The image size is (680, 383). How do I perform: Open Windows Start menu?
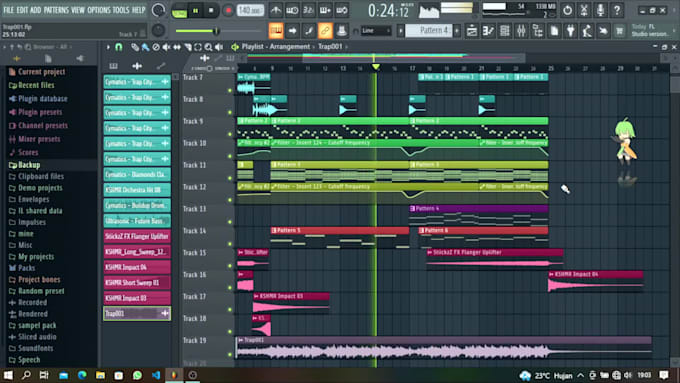pyautogui.click(x=8, y=375)
